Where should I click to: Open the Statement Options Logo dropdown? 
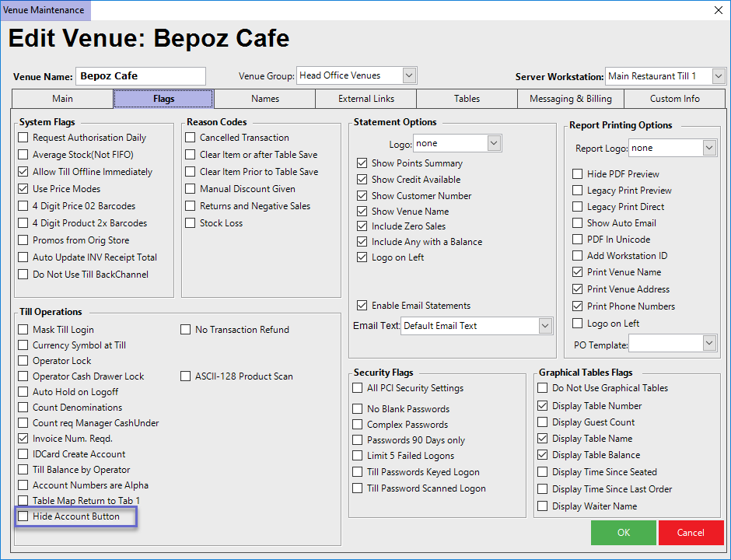click(494, 144)
